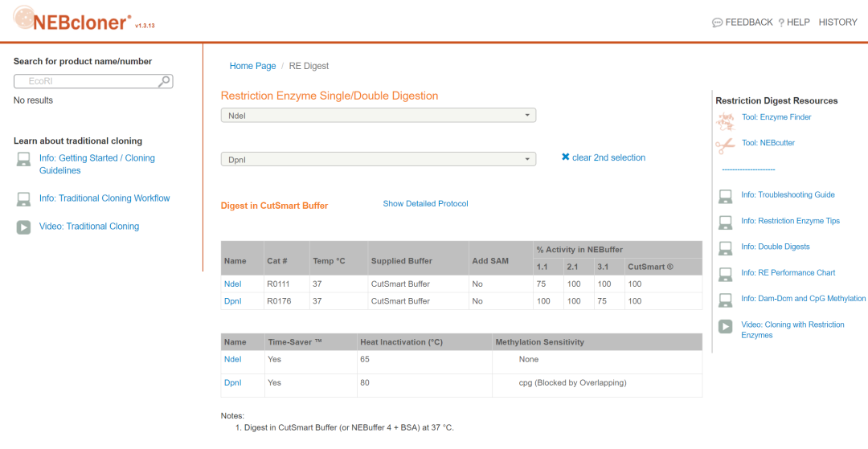This screenshot has height=449, width=868.
Task: Open Info: Dam-Dcm and CpG Methylation link
Action: 803,299
